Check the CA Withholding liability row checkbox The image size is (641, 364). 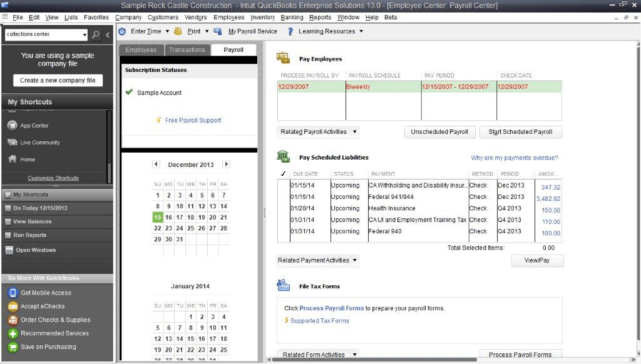[284, 186]
